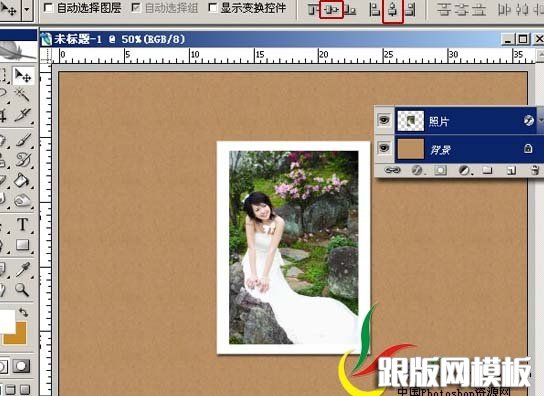Click align horizontal centers button
The image size is (544, 396).
coord(393,11)
